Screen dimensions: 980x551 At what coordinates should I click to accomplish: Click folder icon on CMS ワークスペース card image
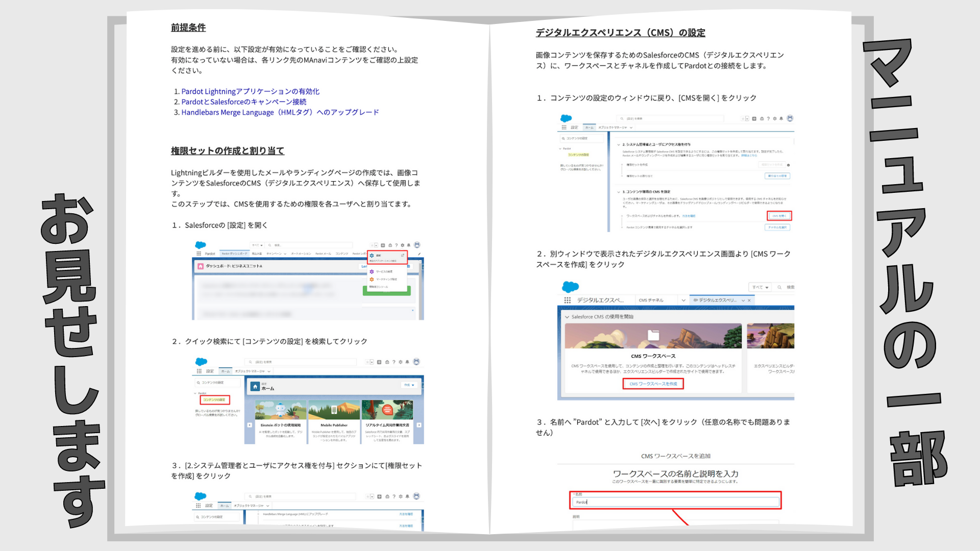[x=653, y=335]
